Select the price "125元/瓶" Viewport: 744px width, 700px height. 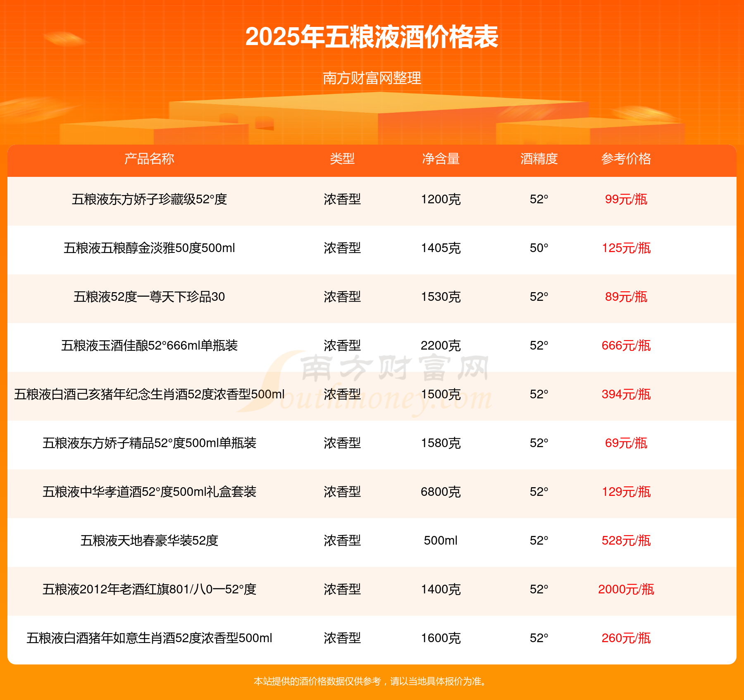tap(626, 248)
